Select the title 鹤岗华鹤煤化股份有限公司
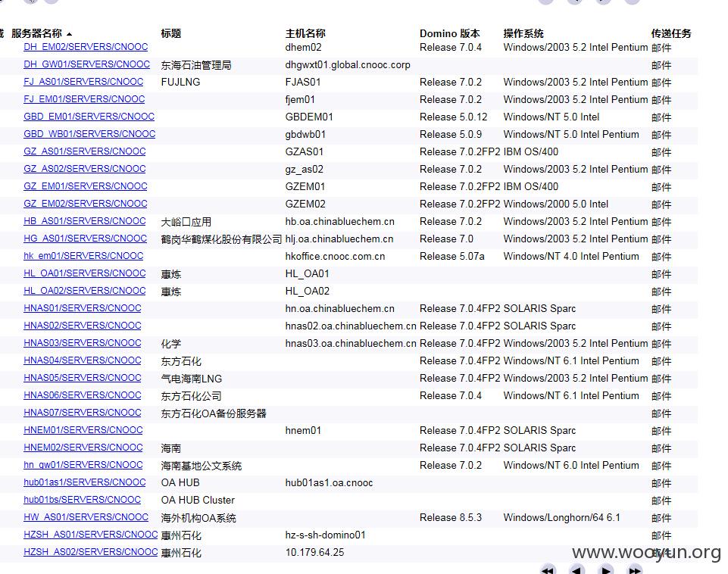 point(221,239)
